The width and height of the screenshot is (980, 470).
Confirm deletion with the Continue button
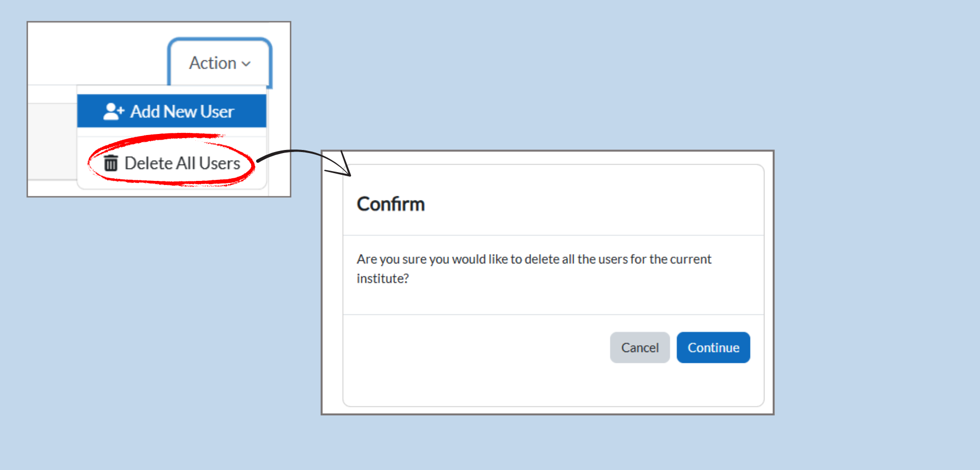(713, 348)
